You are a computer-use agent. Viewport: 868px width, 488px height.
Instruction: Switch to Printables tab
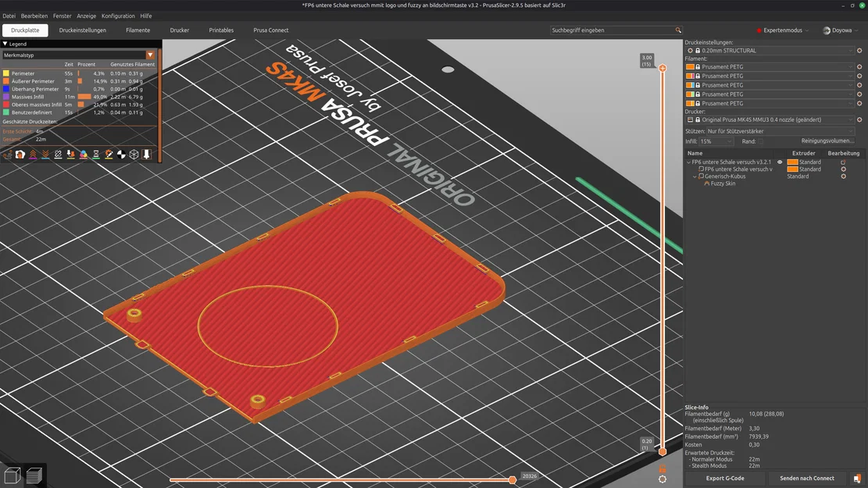tap(221, 30)
